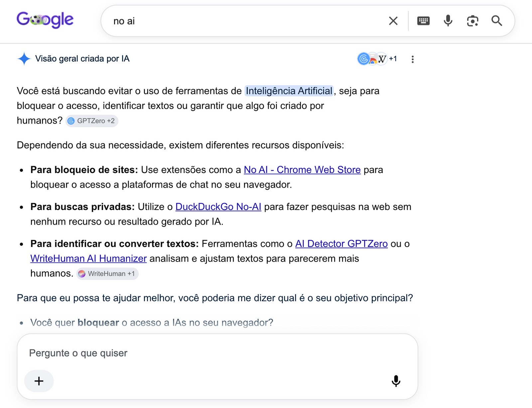Image resolution: width=532 pixels, height=408 pixels.
Task: Click the Google logo
Action: (x=45, y=20)
